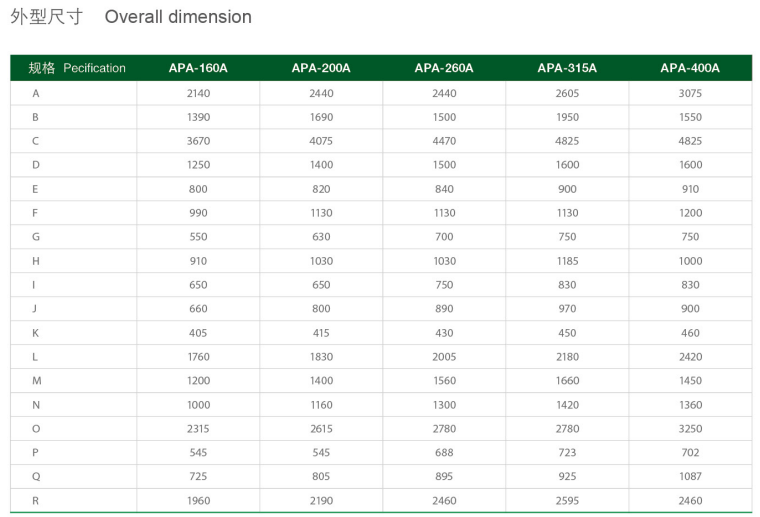Select the cell containing 4075
760x517 pixels.
point(321,141)
